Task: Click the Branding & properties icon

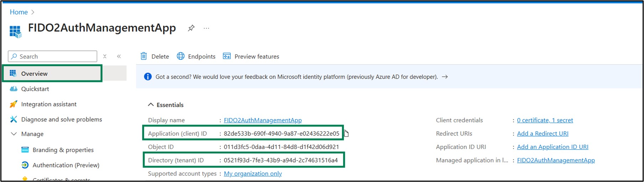Action: 25,150
